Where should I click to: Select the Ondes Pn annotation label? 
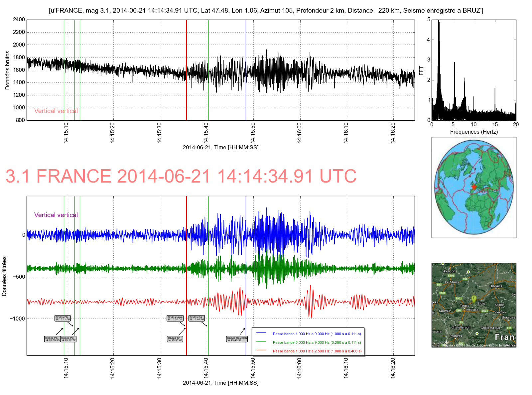click(52, 339)
